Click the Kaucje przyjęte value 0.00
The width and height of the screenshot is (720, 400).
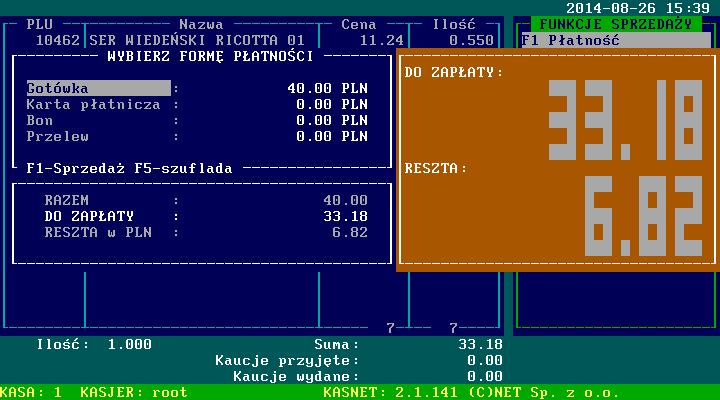485,361
